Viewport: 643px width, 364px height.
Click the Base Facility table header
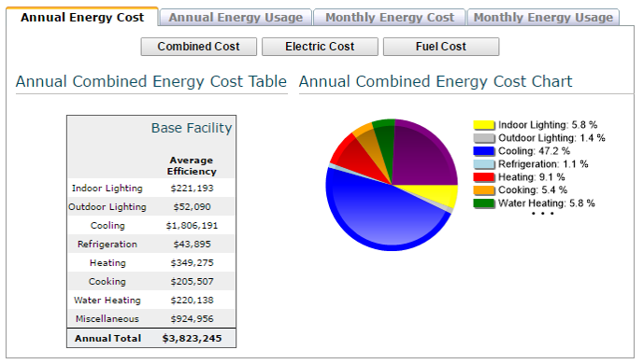click(x=192, y=128)
